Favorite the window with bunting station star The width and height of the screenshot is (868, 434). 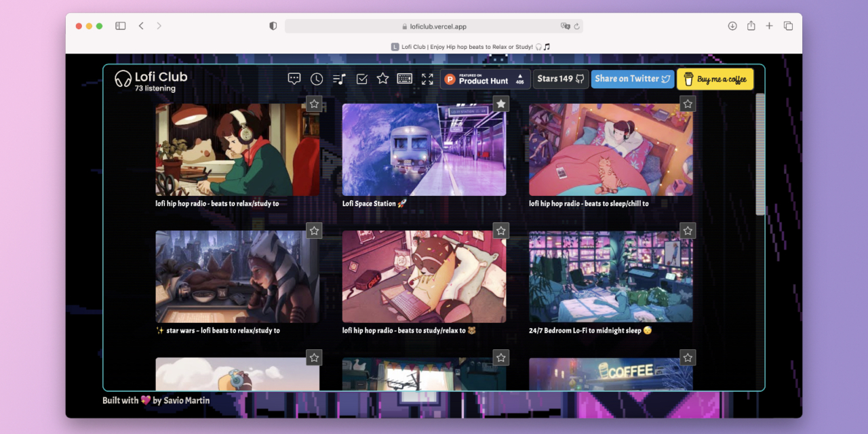pyautogui.click(x=500, y=357)
